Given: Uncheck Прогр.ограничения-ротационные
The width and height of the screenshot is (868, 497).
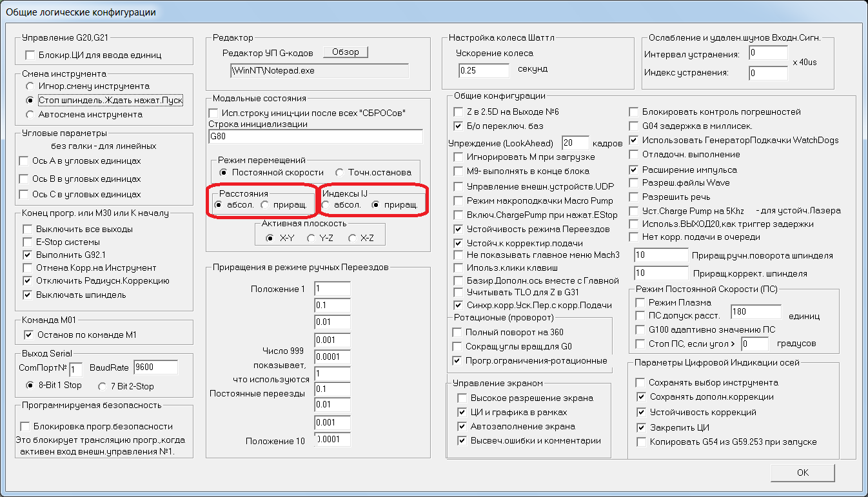Looking at the screenshot, I should 458,360.
